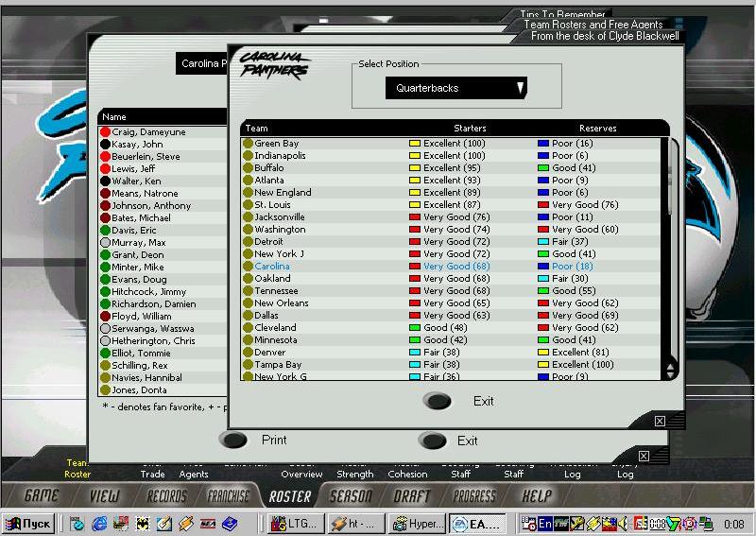Switch to the DRAFT menu tab
The height and width of the screenshot is (536, 756).
tap(411, 496)
